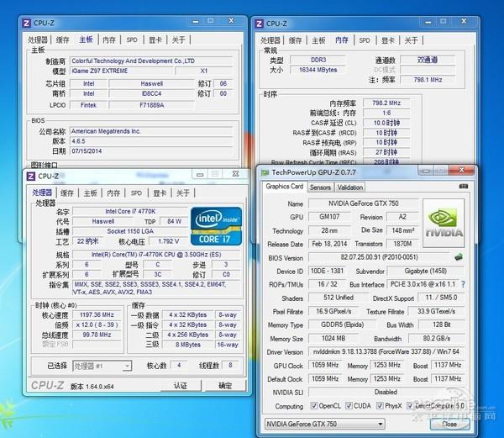Click the CPU-Z title icon of memory window
Screen dimensions: 504x438
click(x=259, y=24)
